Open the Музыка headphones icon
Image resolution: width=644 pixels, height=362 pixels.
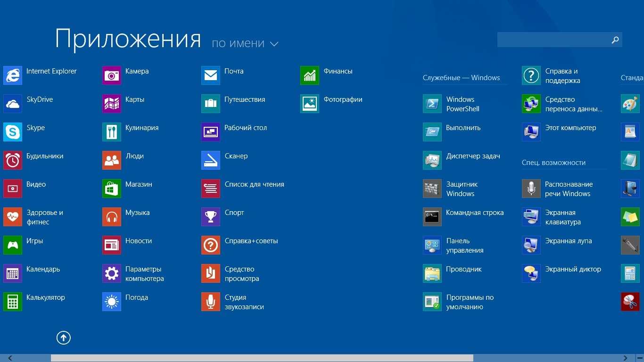112,217
